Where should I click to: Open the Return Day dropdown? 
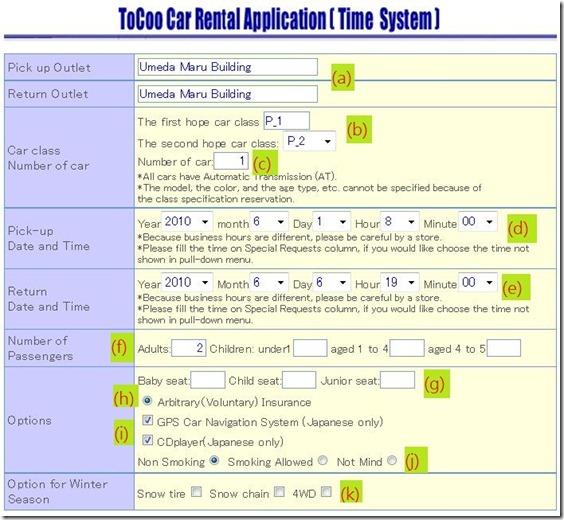coord(331,282)
